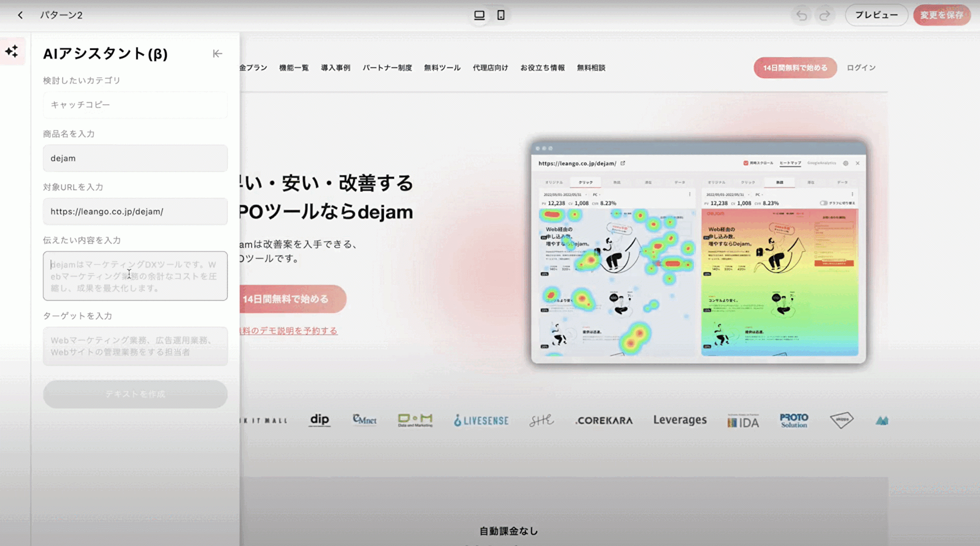This screenshot has width=980, height=546.
Task: Click the 商品名 input containing dejam
Action: click(x=135, y=158)
